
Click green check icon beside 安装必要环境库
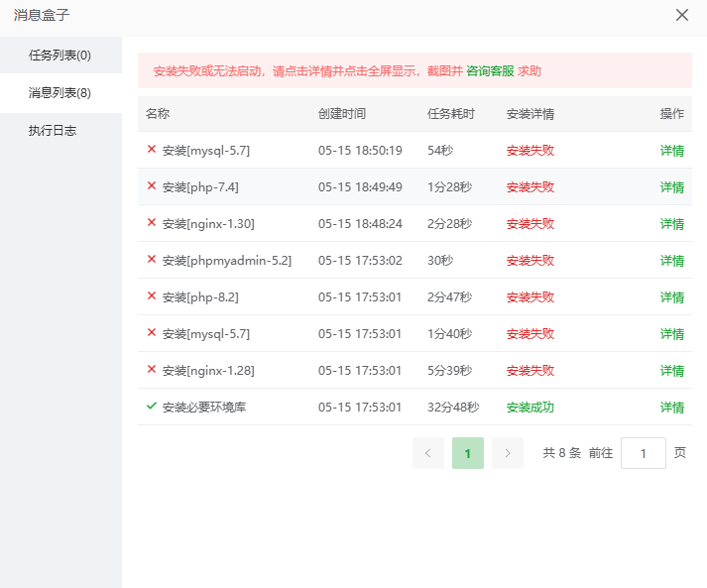(x=152, y=406)
